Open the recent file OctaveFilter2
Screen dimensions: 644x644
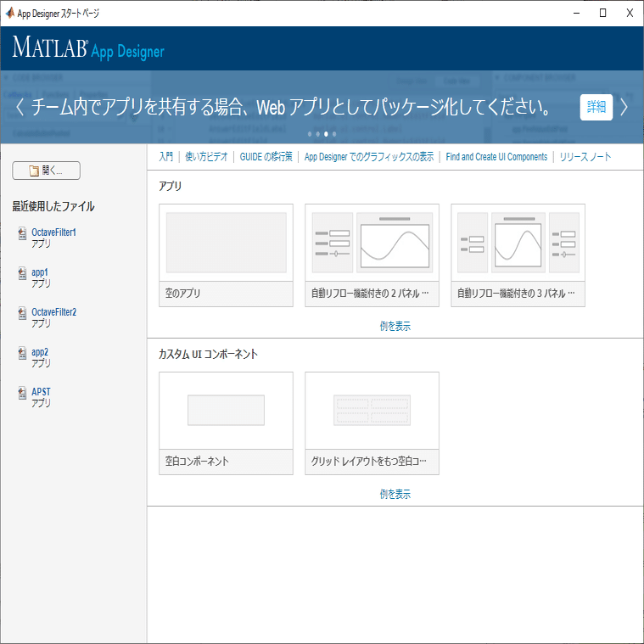click(x=53, y=312)
